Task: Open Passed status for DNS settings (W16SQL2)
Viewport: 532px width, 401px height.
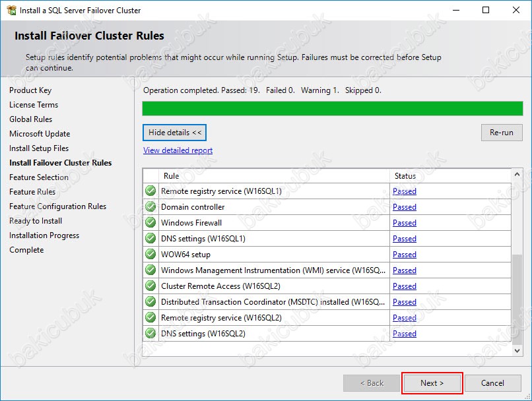Action: pyautogui.click(x=405, y=334)
